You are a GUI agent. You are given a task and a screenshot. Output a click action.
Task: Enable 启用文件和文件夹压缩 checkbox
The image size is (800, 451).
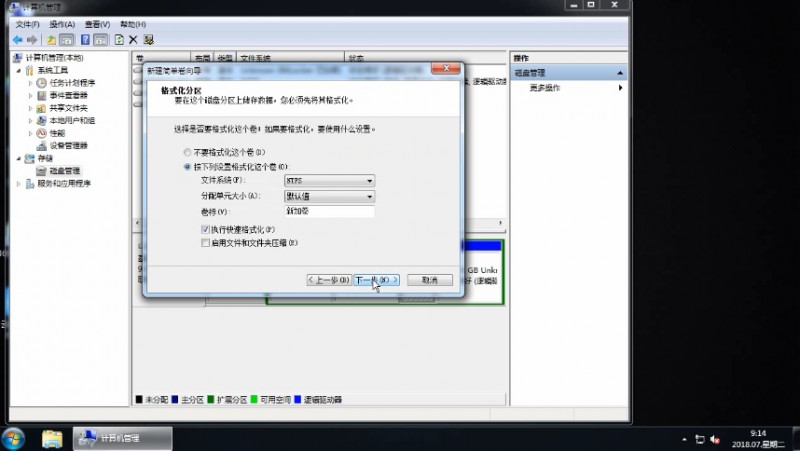pos(206,243)
